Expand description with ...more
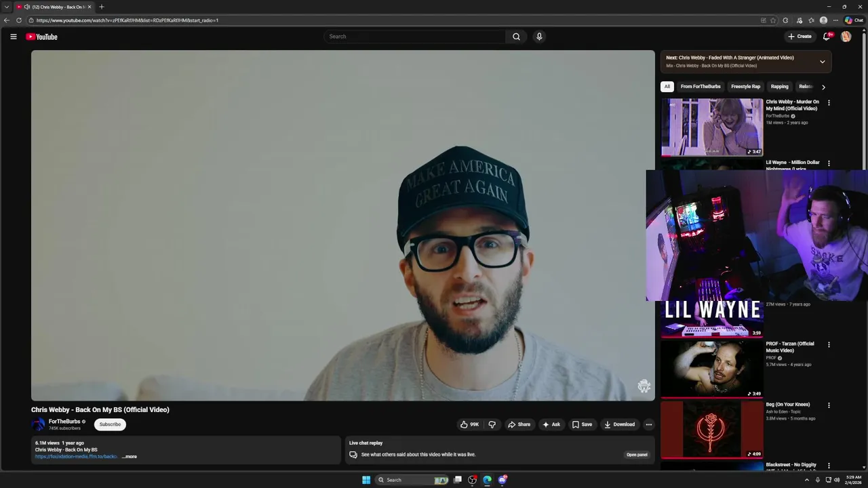 [130, 457]
